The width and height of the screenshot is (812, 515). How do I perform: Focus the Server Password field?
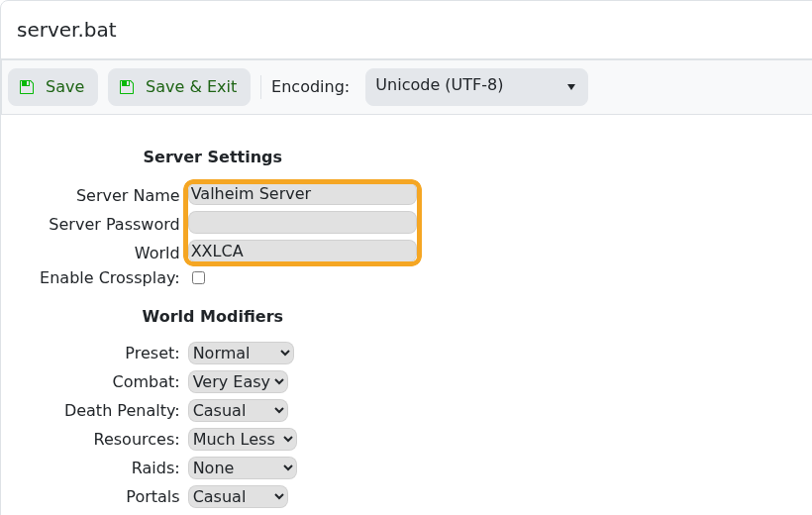click(302, 222)
